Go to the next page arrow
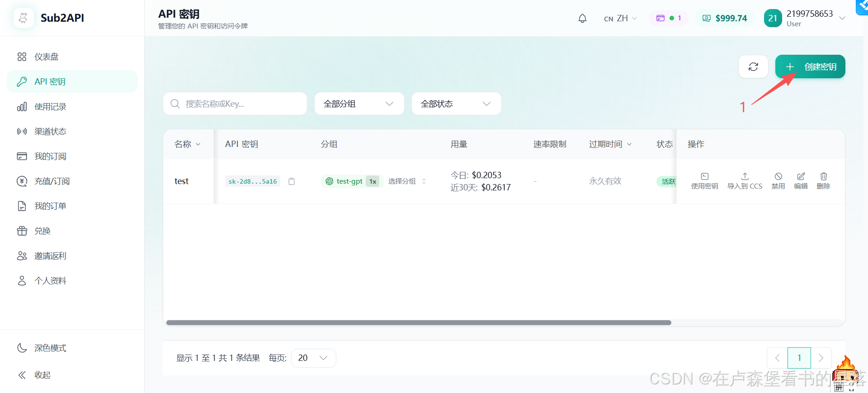The width and height of the screenshot is (868, 393). click(x=821, y=358)
